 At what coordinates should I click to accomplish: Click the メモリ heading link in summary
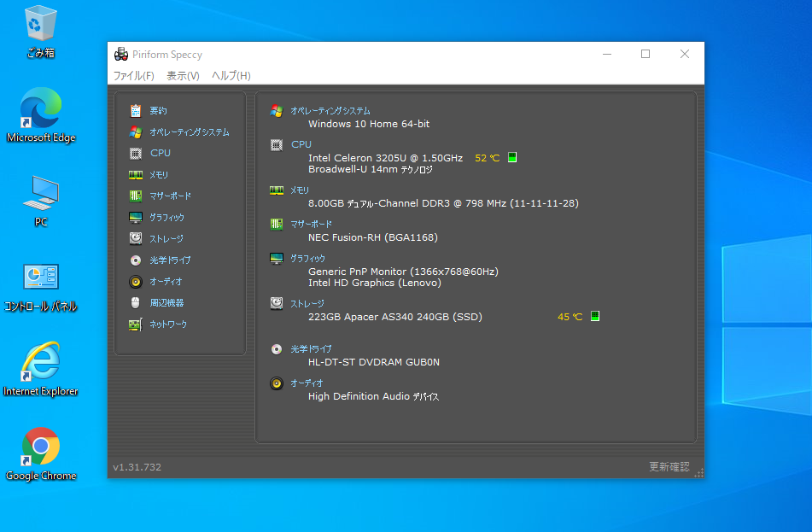[x=300, y=190]
